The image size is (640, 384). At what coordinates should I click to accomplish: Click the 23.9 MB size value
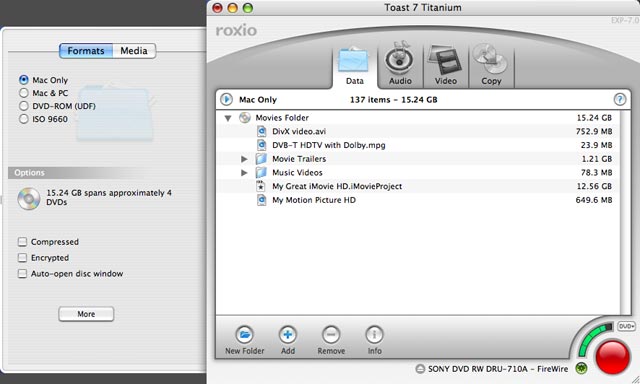pos(596,145)
